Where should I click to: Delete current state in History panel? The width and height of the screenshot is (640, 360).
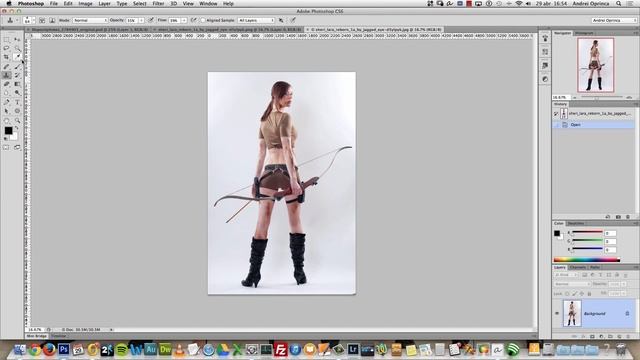628,217
